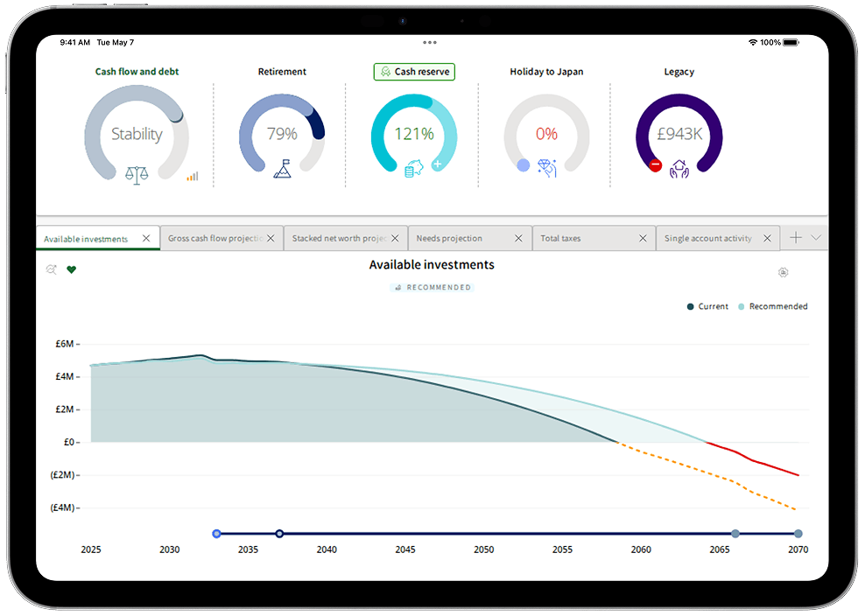Screen dimensions: 865x616
Task: Close the Stacked net worth projection tab
Action: pos(395,238)
